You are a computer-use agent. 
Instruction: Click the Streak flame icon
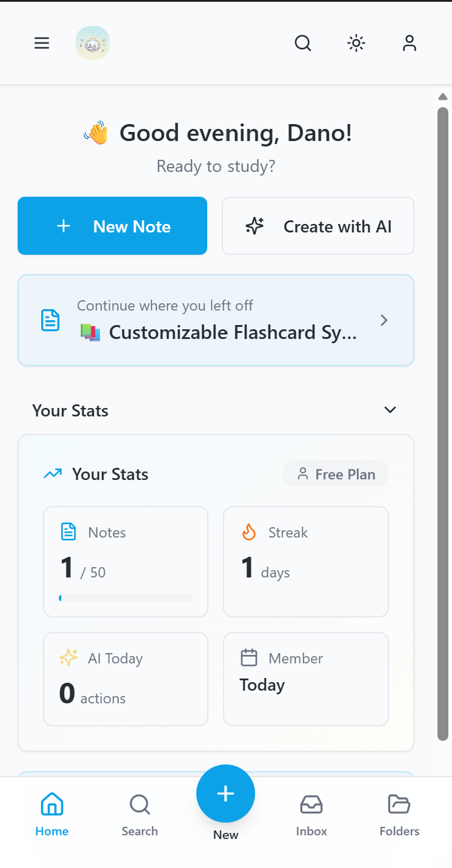pos(249,532)
